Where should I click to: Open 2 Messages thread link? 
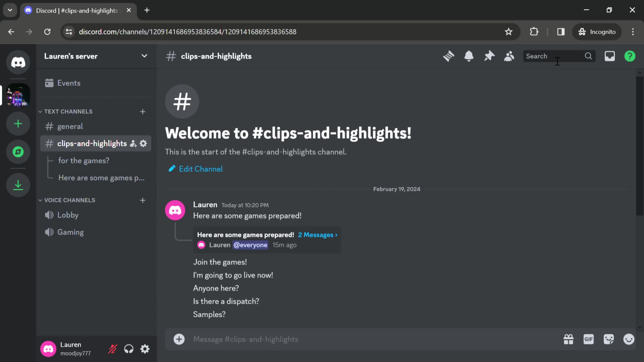tap(317, 235)
